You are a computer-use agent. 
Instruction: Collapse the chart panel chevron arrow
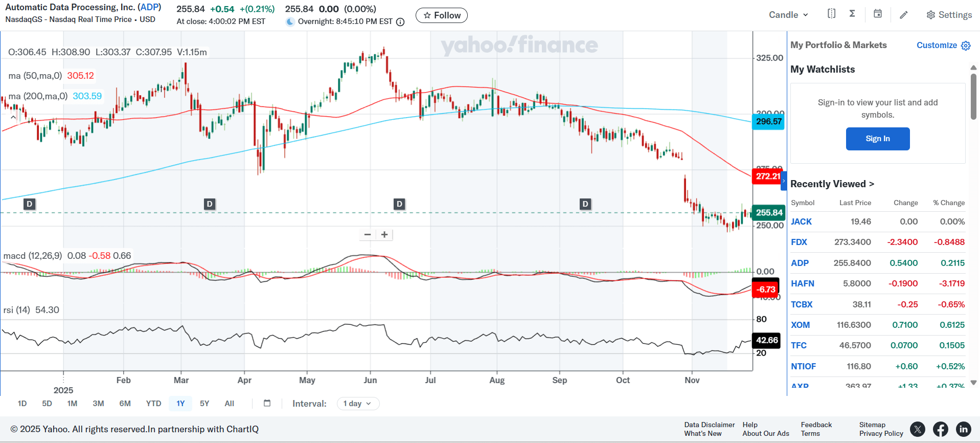pyautogui.click(x=13, y=117)
